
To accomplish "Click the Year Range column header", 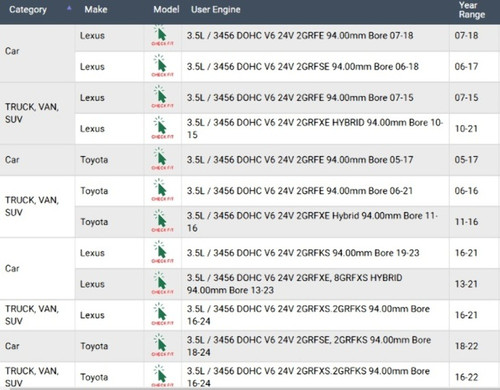I will [x=472, y=10].
